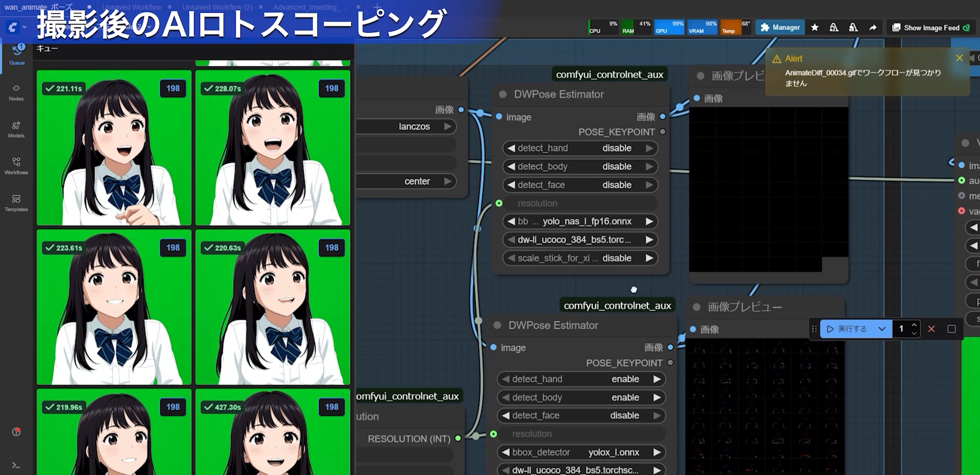
Task: Open the Workflows sidebar panel
Action: (x=16, y=165)
